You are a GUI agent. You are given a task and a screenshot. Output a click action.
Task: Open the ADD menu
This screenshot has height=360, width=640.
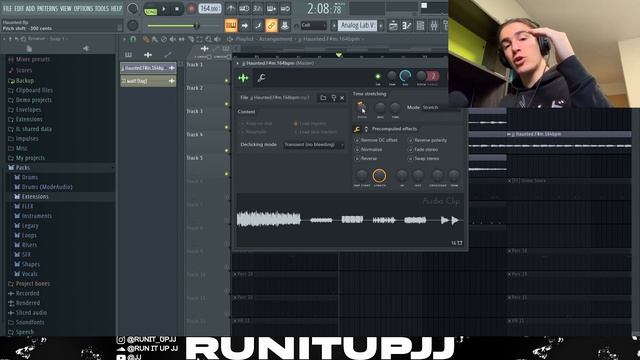tap(30, 8)
